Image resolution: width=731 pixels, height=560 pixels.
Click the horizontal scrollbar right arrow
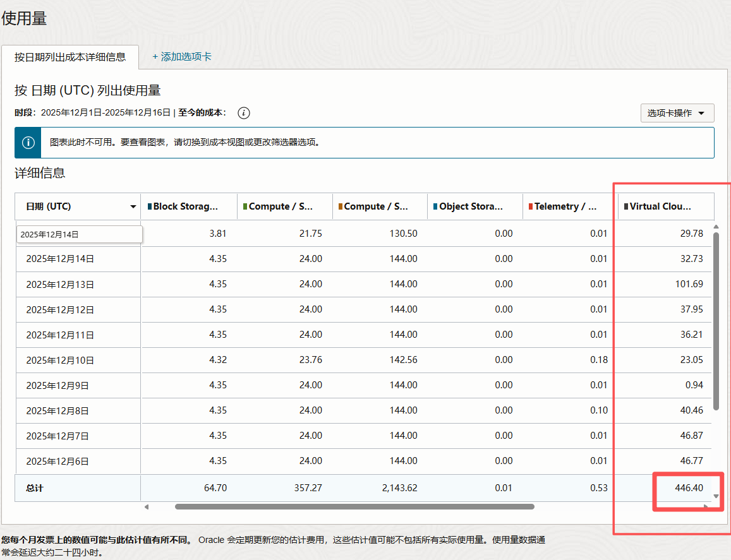[x=706, y=506]
